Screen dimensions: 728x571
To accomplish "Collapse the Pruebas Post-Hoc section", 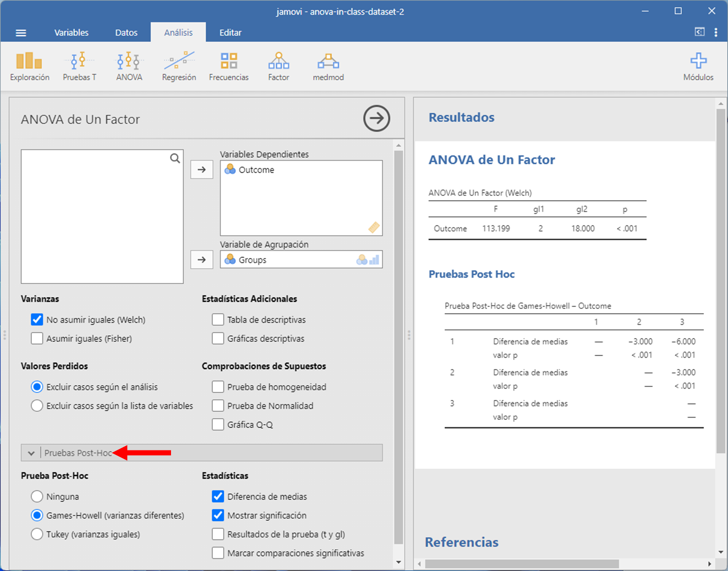I will click(31, 453).
